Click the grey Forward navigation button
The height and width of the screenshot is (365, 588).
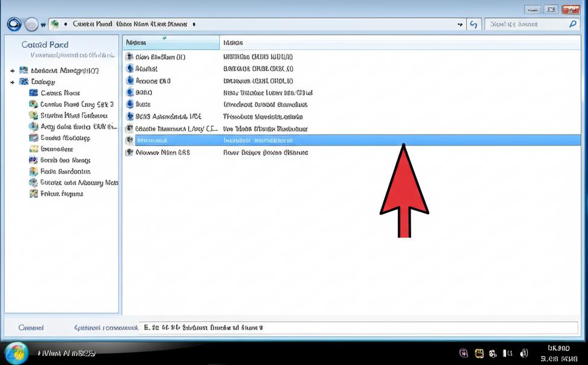pyautogui.click(x=31, y=24)
